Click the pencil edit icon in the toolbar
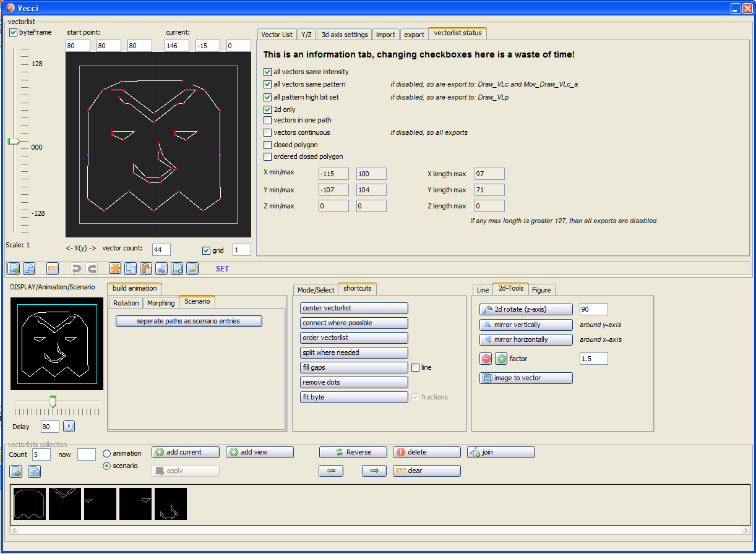This screenshot has width=756, height=554. click(192, 268)
